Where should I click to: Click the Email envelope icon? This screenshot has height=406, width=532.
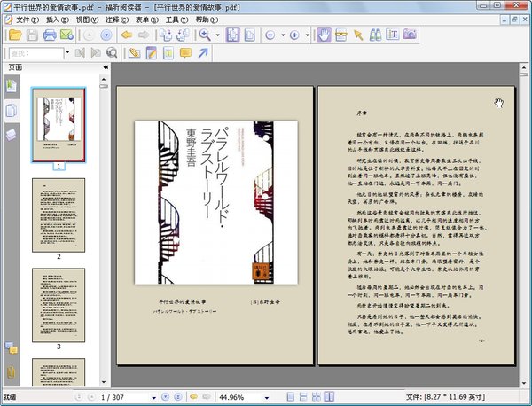tap(68, 35)
